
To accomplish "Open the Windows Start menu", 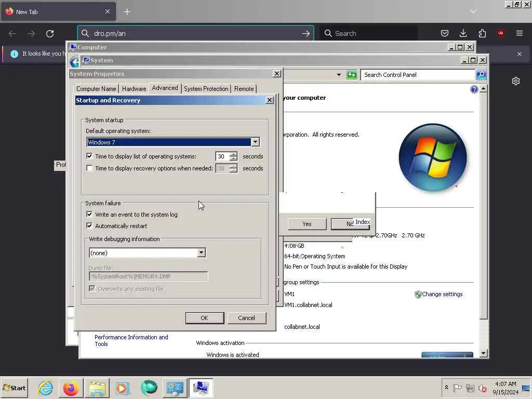I will [x=14, y=388].
